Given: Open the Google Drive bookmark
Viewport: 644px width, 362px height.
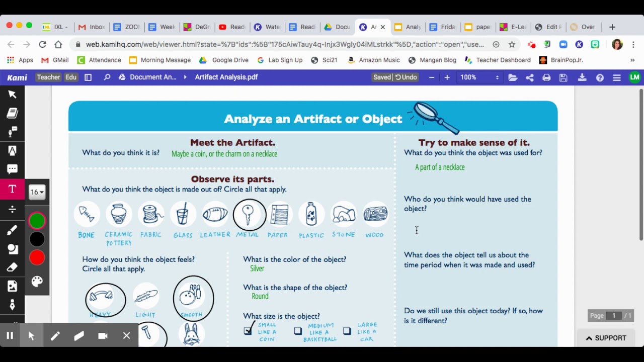Looking at the screenshot, I should pyautogui.click(x=224, y=60).
